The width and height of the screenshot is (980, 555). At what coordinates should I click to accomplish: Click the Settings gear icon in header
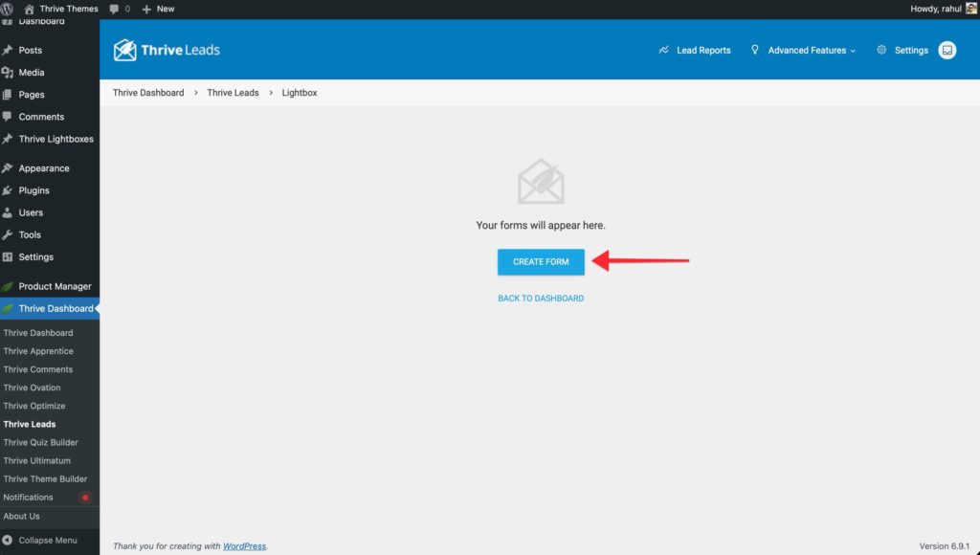880,50
